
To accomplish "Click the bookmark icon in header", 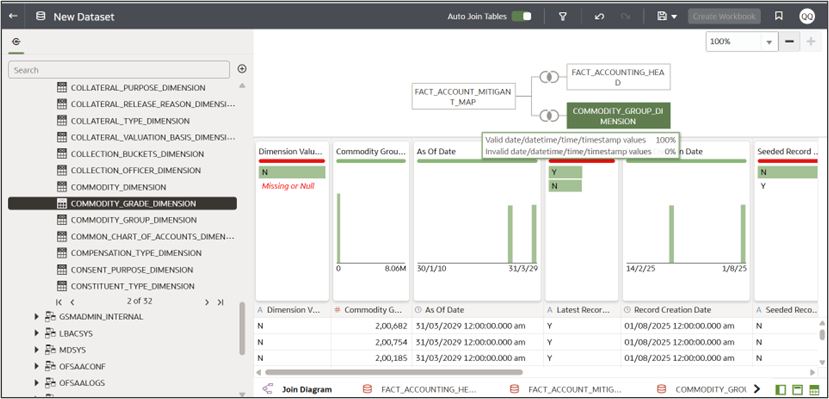I will (778, 16).
